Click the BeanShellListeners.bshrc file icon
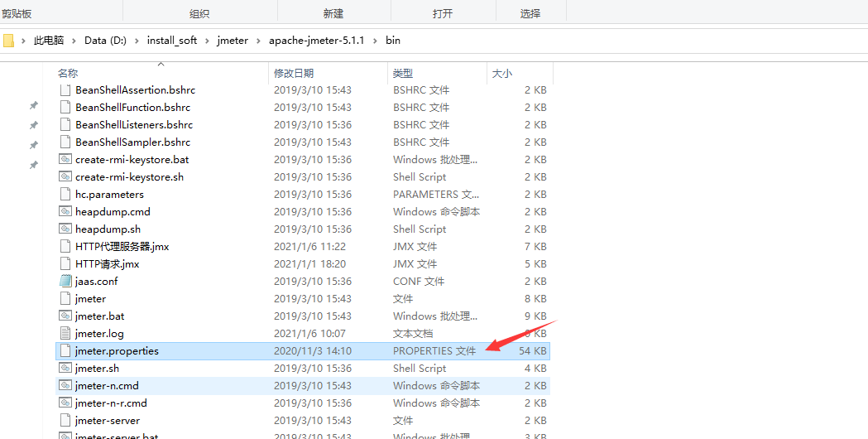 pos(65,125)
